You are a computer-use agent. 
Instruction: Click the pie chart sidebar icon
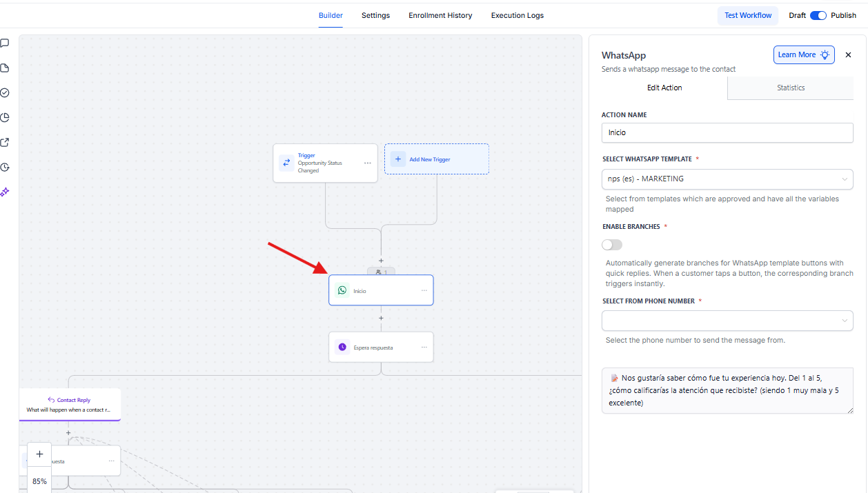5,117
